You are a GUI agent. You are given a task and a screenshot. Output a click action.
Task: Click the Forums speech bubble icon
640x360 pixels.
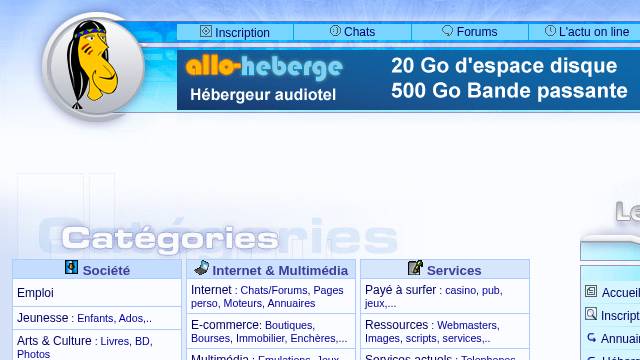point(447,31)
